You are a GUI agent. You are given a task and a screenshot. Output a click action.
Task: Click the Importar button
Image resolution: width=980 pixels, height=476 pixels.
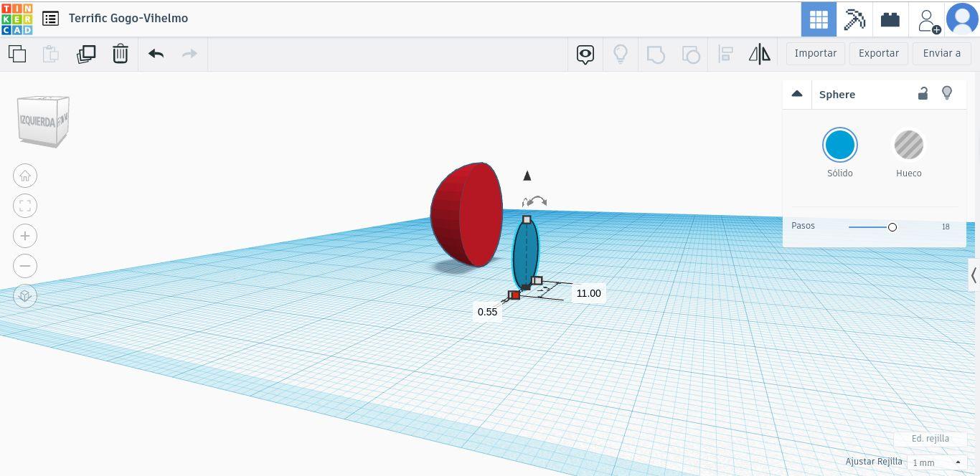[815, 53]
